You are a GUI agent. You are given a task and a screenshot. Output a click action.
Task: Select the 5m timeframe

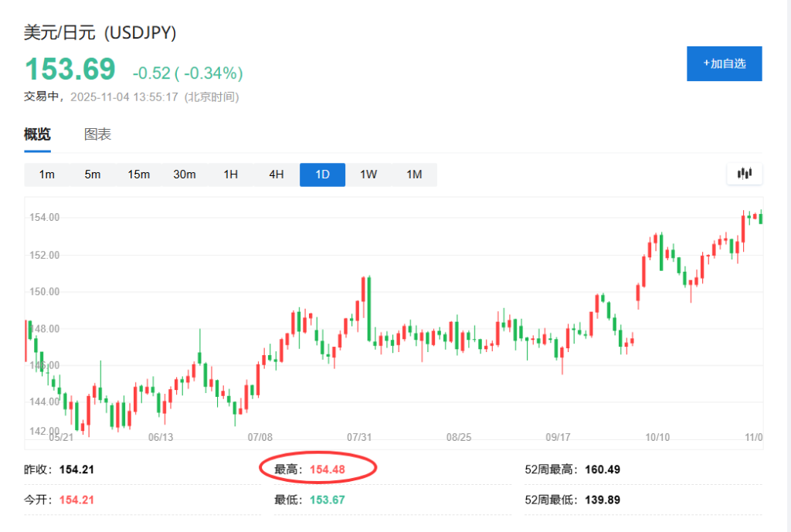pos(92,175)
